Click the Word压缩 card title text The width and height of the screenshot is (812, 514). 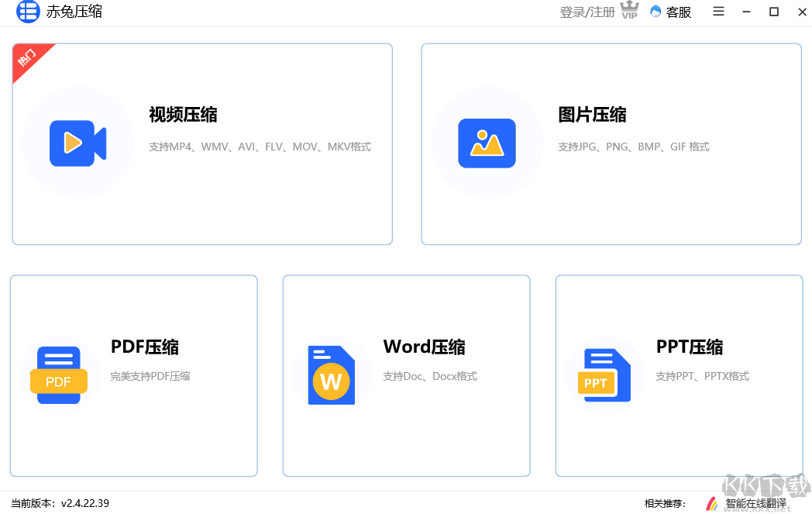coord(424,347)
